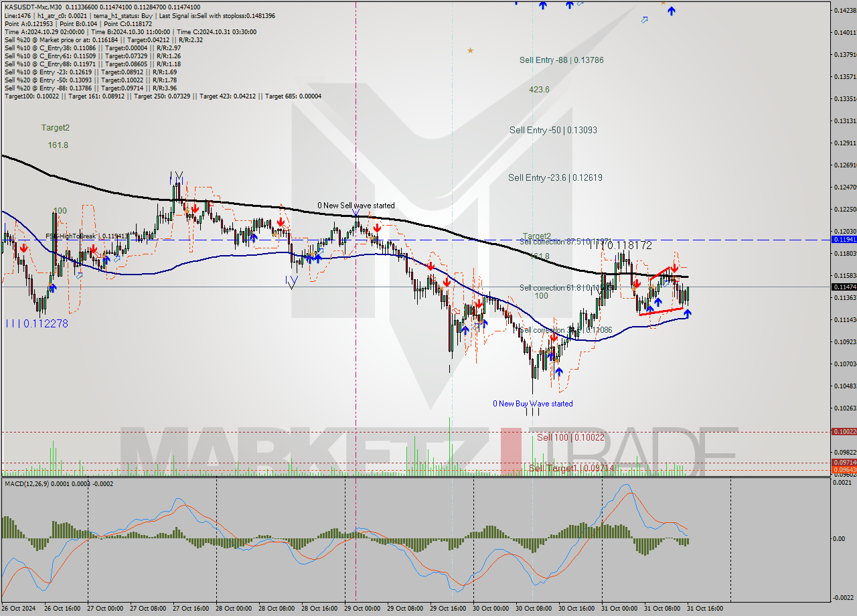Image resolution: width=857 pixels, height=616 pixels.
Task: Click the blue up arrow below the last candle
Action: [x=687, y=313]
